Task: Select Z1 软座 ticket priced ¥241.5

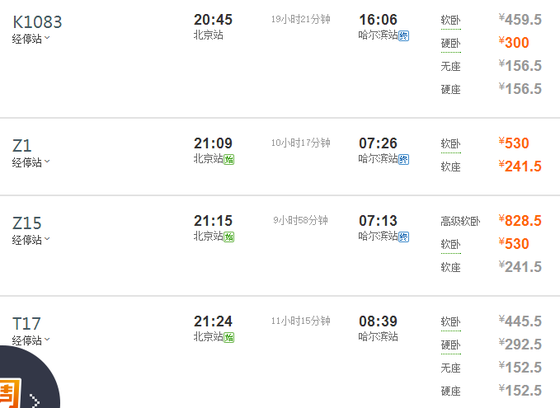Action: (520, 166)
